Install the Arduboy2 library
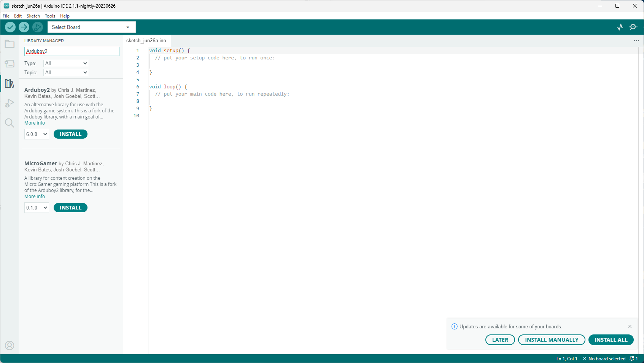Image resolution: width=644 pixels, height=363 pixels. pos(70,134)
